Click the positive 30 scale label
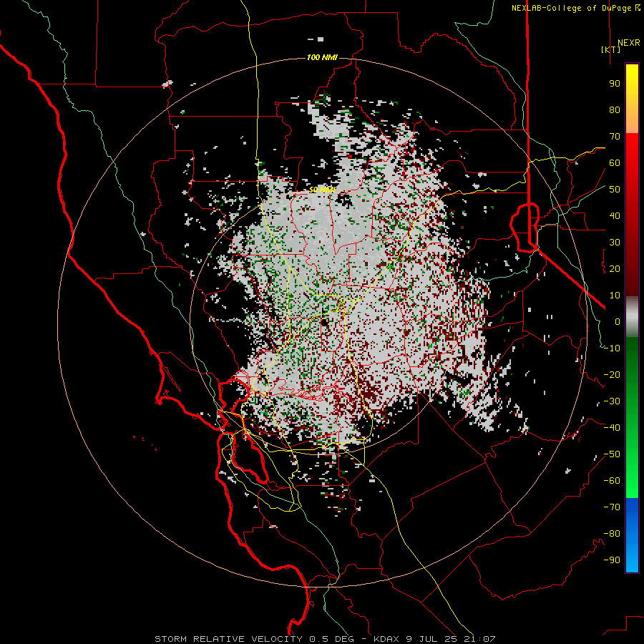 615,243
